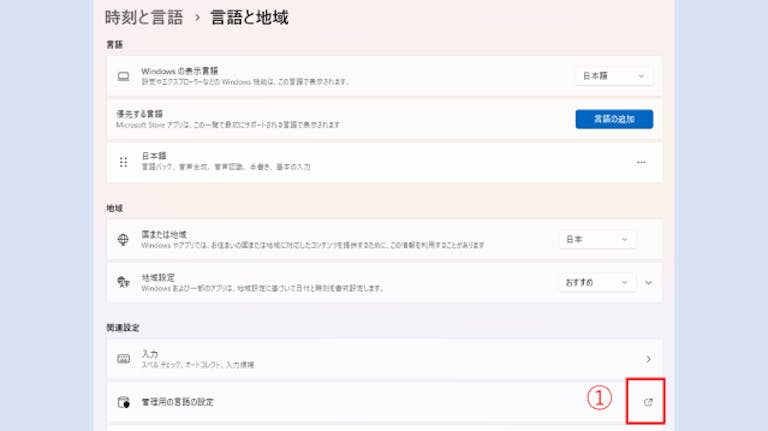Image resolution: width=768 pixels, height=431 pixels.
Task: Click the regional format icon beside 地域設定
Action: 123,282
